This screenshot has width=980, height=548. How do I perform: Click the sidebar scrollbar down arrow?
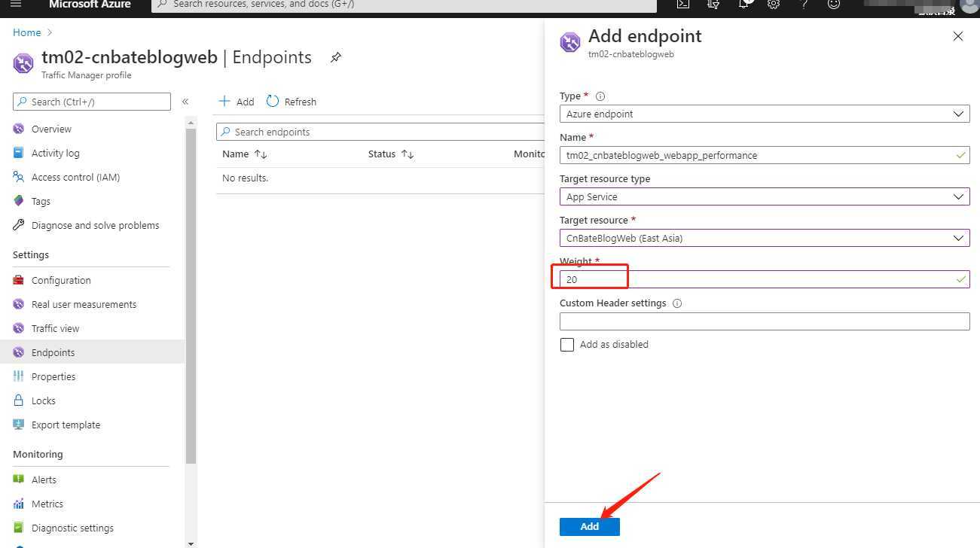coord(191,543)
